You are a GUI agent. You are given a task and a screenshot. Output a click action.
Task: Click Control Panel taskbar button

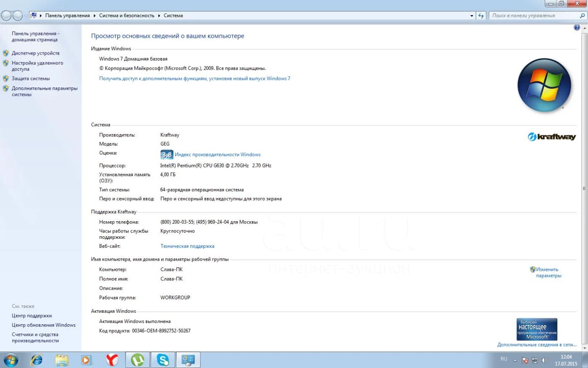tap(188, 360)
